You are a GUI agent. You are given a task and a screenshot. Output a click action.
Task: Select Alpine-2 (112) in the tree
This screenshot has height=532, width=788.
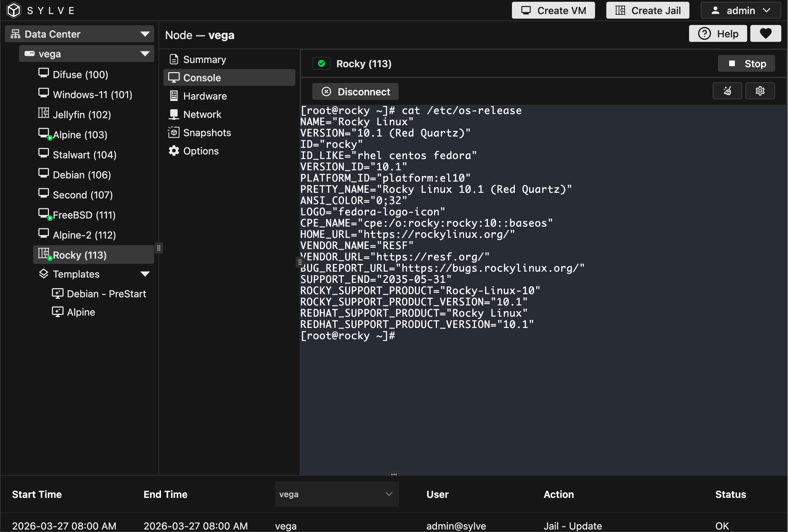[x=94, y=235]
